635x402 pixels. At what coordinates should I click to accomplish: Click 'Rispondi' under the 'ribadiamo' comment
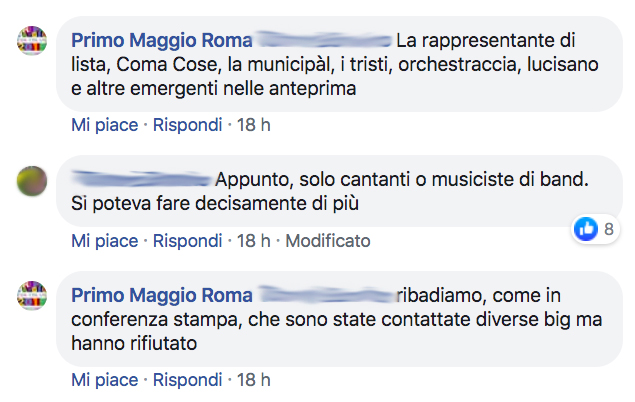coord(188,380)
